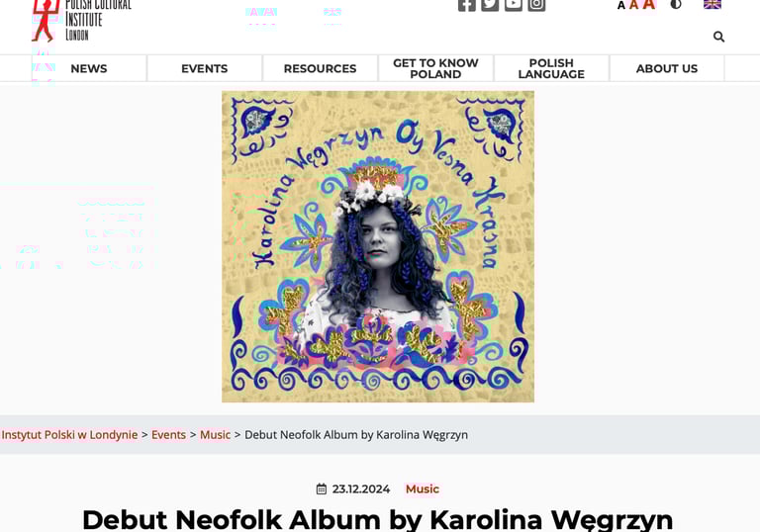Select the largest font size A
The width and height of the screenshot is (760, 532).
click(649, 5)
